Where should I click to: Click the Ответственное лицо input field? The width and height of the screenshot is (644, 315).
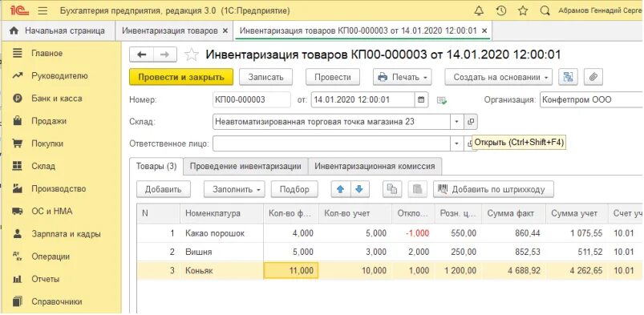[332, 143]
